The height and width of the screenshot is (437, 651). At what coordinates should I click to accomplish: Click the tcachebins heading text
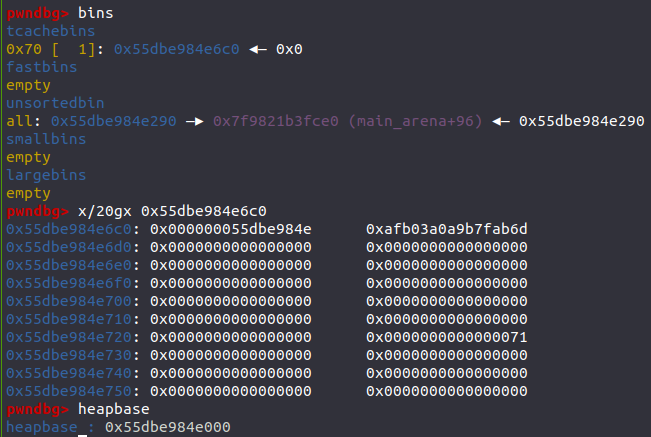tap(51, 31)
